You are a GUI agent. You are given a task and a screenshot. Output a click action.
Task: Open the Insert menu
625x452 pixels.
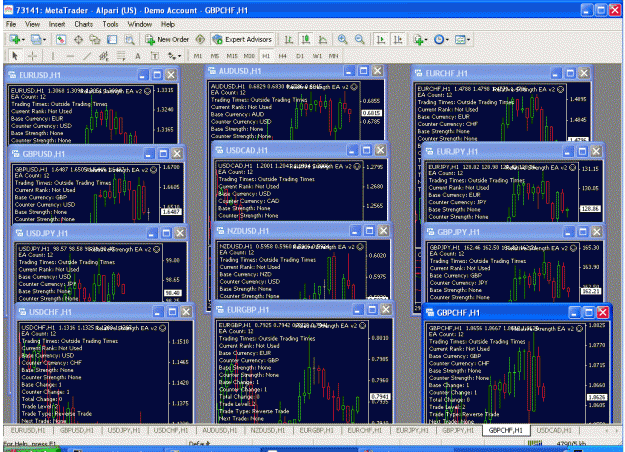pyautogui.click(x=57, y=24)
